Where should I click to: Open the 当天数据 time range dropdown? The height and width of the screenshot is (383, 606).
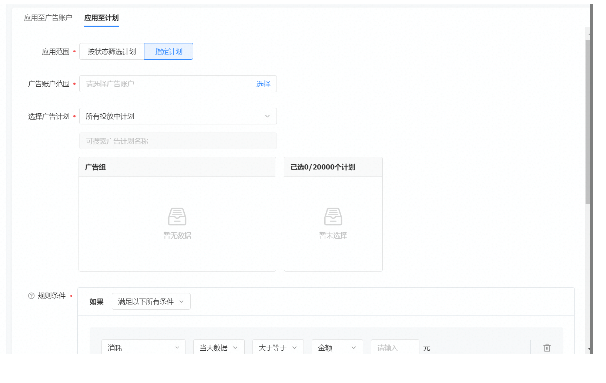click(219, 348)
